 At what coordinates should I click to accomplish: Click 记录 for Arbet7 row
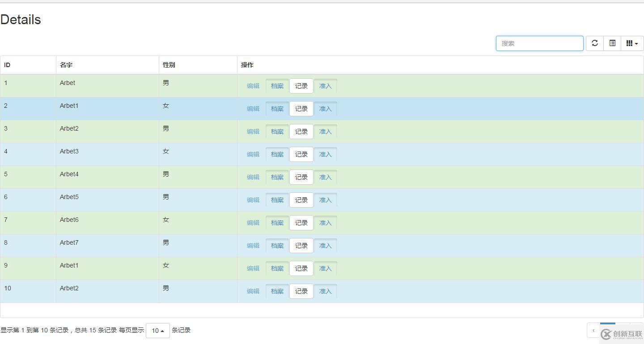(301, 246)
